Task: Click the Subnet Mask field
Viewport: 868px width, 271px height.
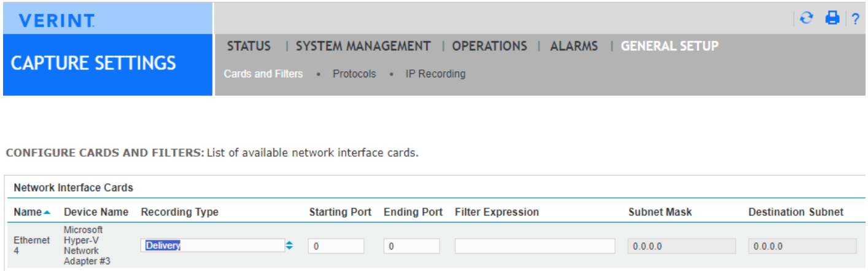Action: click(681, 246)
